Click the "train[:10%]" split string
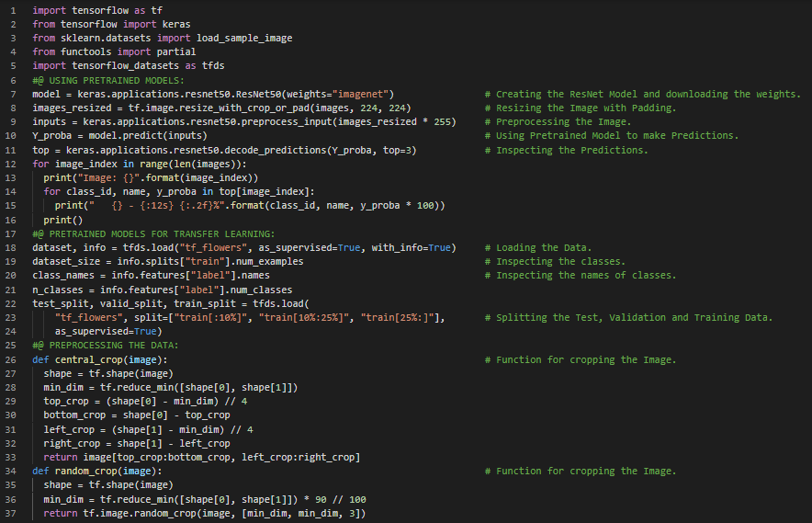812x523 pixels. click(216, 318)
